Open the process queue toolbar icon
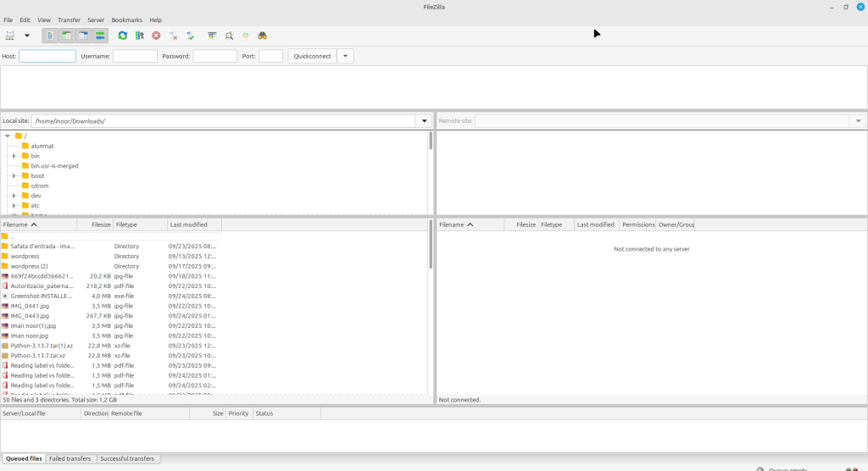This screenshot has width=868, height=471. point(140,36)
